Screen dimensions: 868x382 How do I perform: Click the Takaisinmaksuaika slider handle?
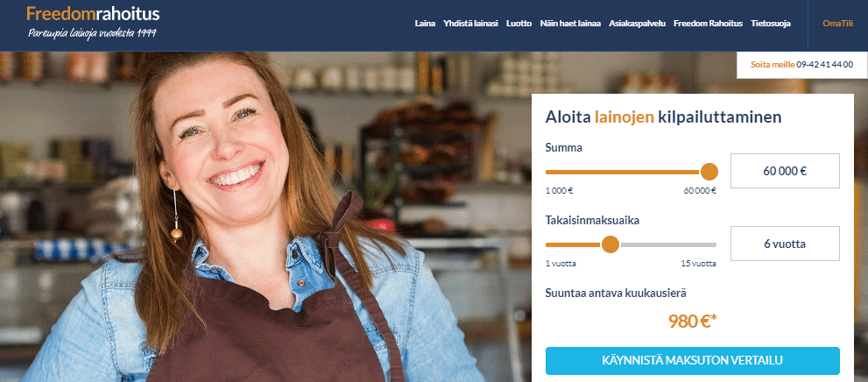[610, 244]
